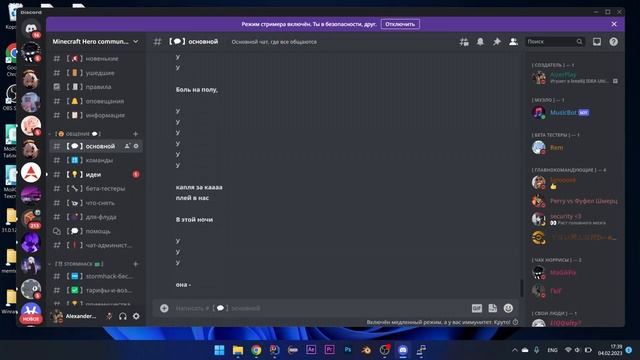Click the search magnifier icon

(579, 42)
